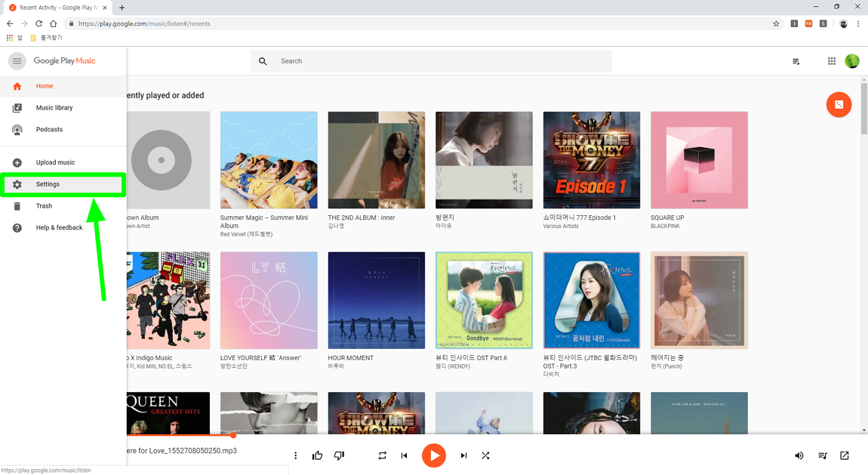This screenshot has width=868, height=475.
Task: Open a new browser tab
Action: pos(122,8)
